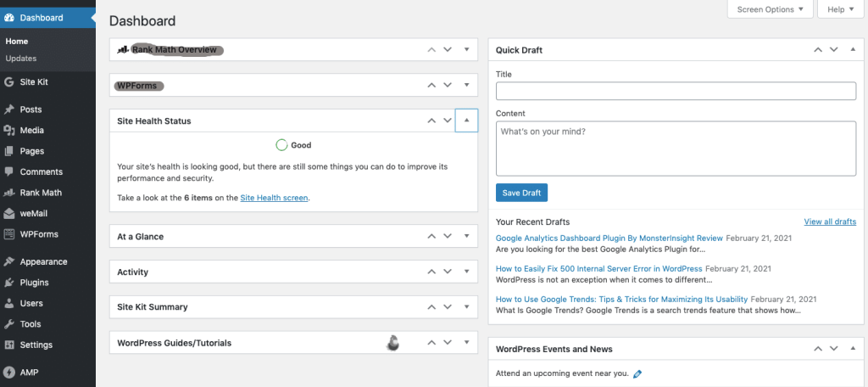
Task: Click the Quick Draft Title input field
Action: tap(676, 91)
